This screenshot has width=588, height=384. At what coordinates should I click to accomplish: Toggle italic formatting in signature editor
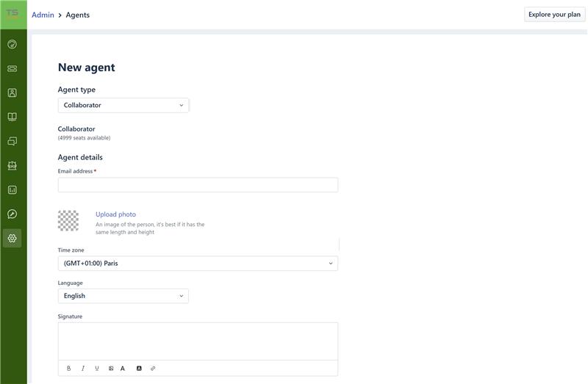(83, 369)
